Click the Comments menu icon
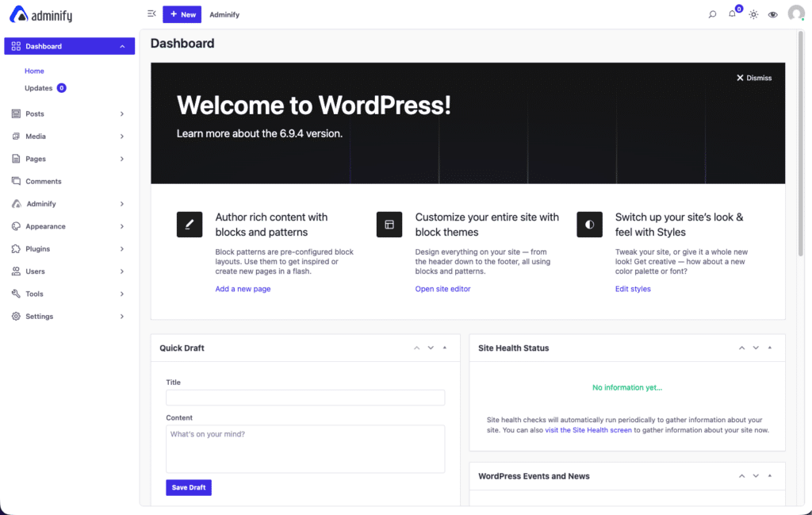 pos(16,182)
